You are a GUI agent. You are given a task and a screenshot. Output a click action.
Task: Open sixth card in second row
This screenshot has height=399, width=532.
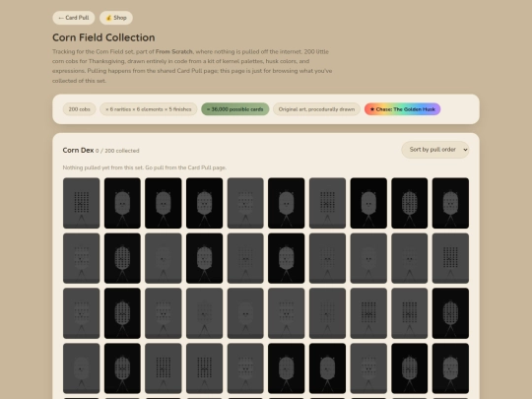287,258
